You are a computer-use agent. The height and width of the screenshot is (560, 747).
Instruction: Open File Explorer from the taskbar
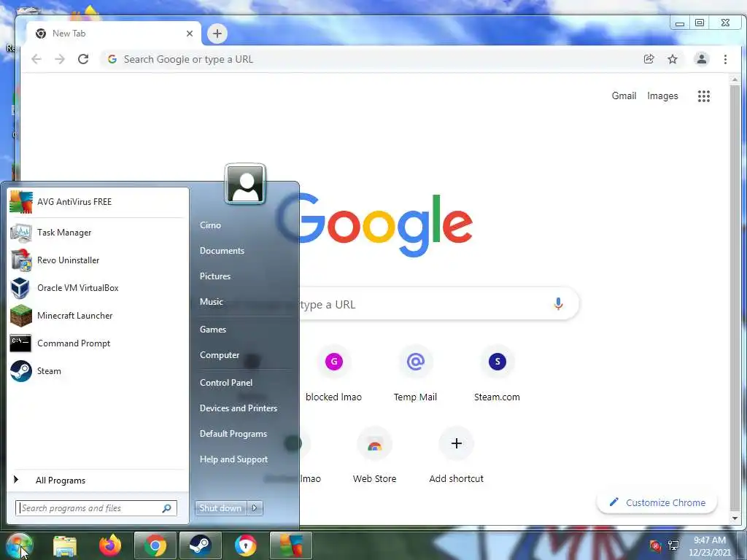pos(65,545)
